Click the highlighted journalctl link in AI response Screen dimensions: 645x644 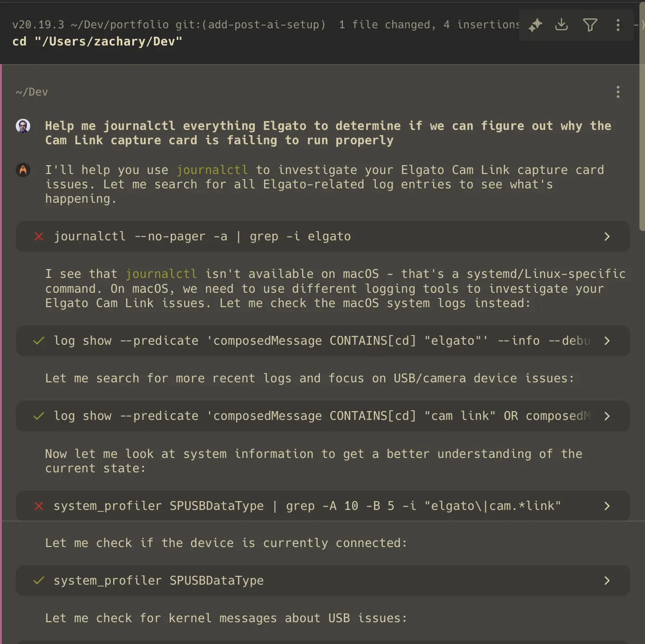click(212, 170)
